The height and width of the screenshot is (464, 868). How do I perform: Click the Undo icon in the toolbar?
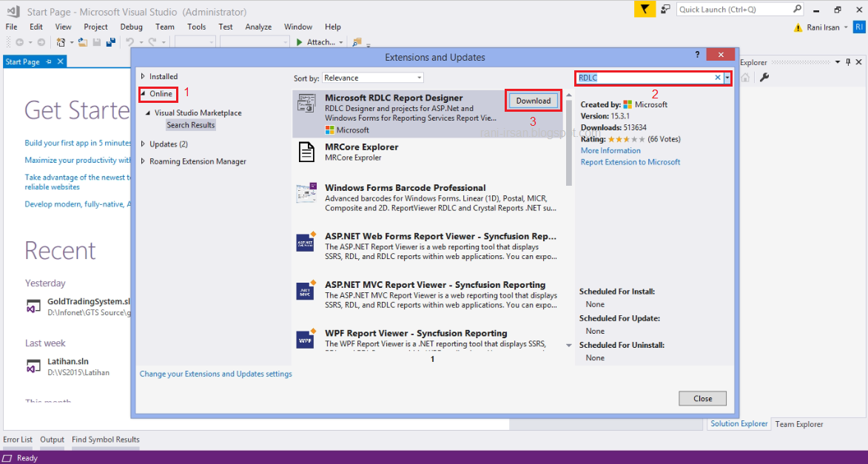tap(130, 41)
